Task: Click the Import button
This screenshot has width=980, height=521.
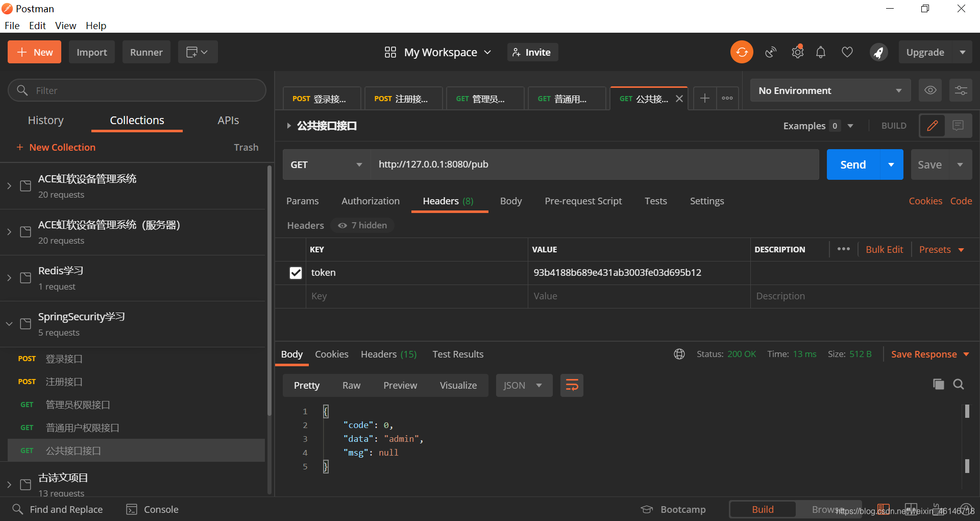Action: pos(92,52)
